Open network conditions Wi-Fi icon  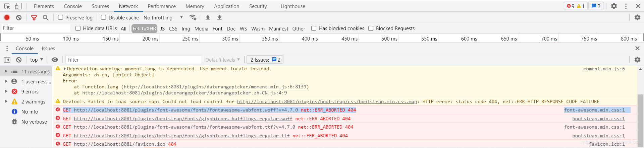pos(193,17)
